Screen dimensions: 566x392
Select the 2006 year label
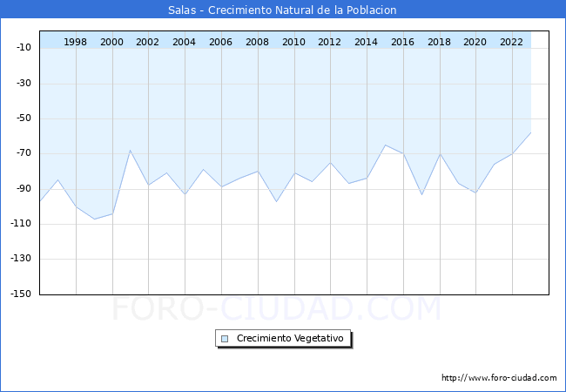click(x=220, y=42)
